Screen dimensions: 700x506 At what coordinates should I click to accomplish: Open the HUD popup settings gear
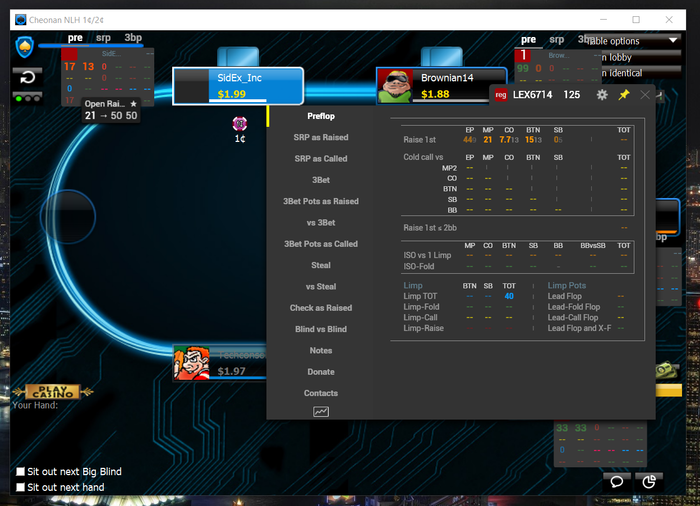pyautogui.click(x=602, y=95)
